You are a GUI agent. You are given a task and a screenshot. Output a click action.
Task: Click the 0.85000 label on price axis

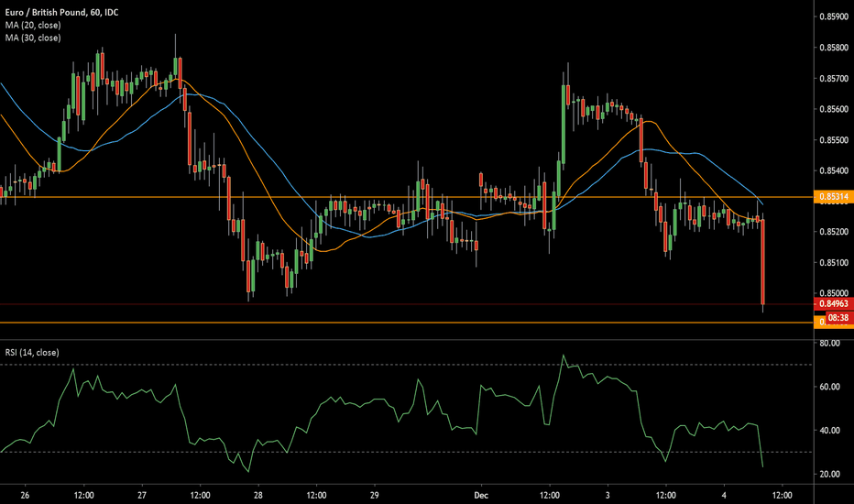[x=832, y=293]
